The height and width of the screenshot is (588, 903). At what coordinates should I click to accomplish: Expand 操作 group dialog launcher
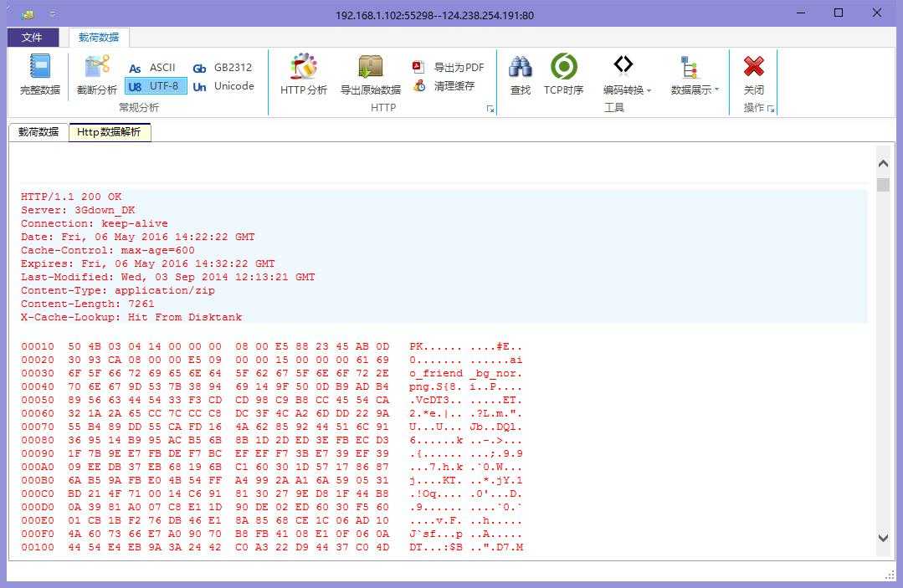point(771,109)
